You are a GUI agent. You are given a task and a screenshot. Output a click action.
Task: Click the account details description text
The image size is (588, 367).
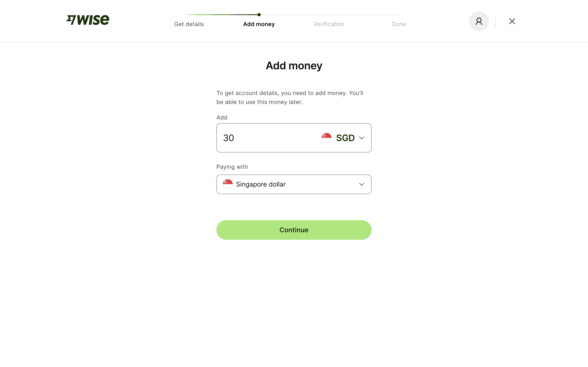pos(290,98)
